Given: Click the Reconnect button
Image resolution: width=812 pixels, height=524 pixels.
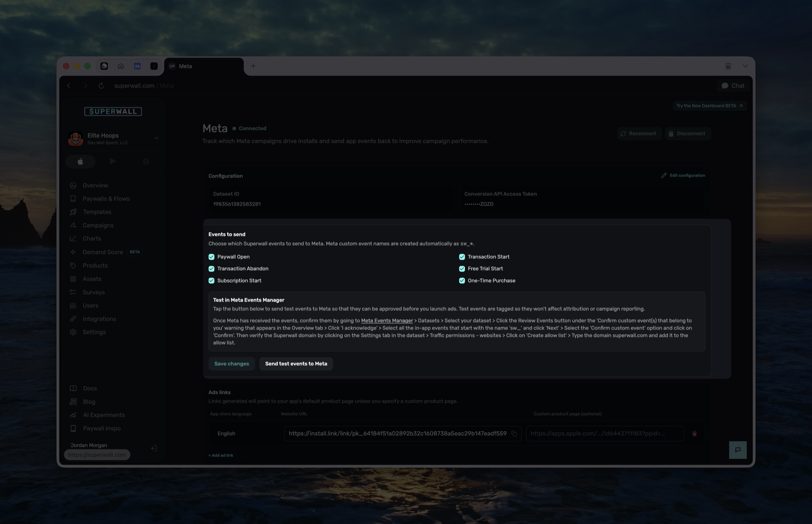Looking at the screenshot, I should (x=639, y=134).
